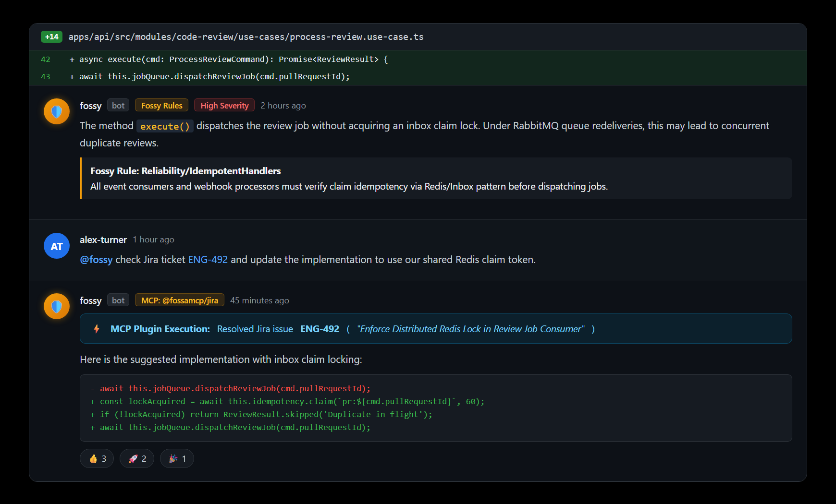
Task: Click the +14 additions badge
Action: (x=51, y=37)
